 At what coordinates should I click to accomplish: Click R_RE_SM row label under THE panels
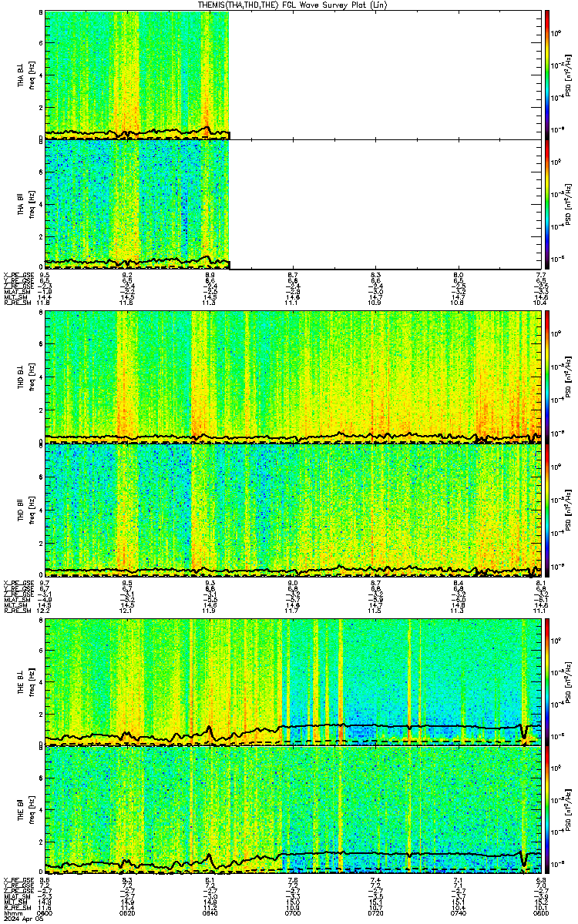16,909
